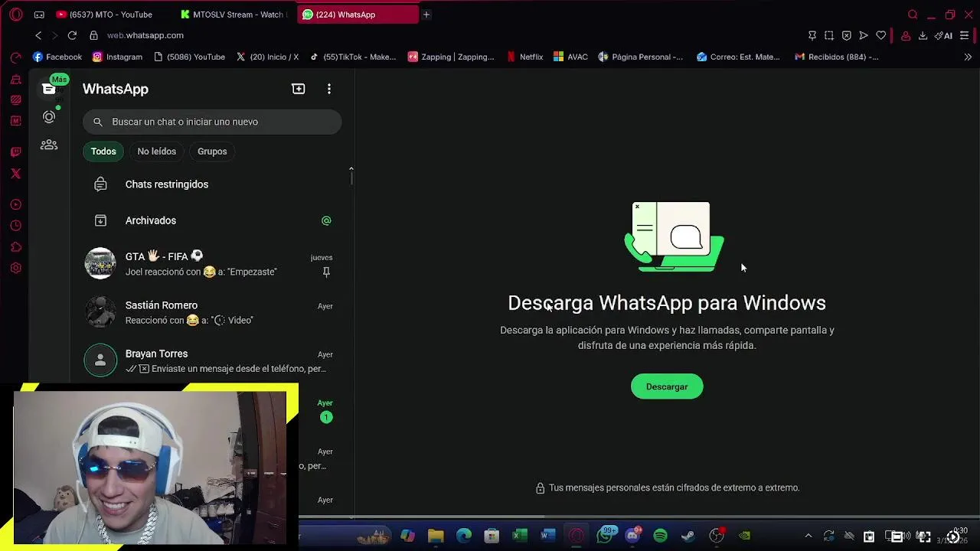This screenshot has height=551, width=980.
Task: Click the Buscar un chat search field
Action: 212,122
